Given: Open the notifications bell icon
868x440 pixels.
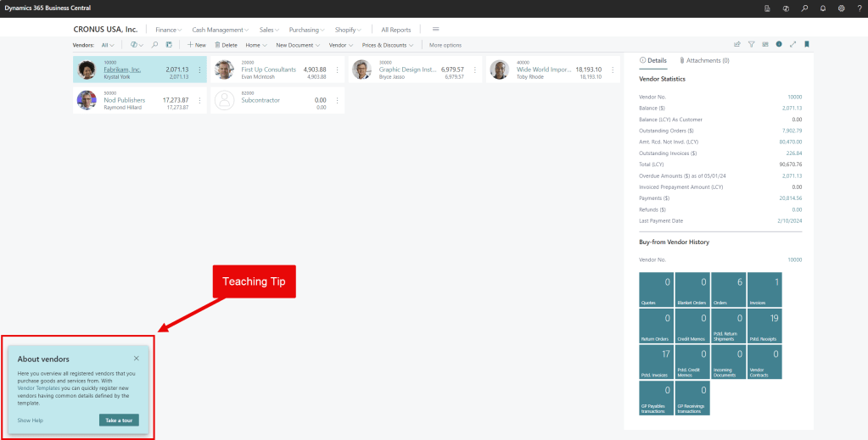Looking at the screenshot, I should pyautogui.click(x=822, y=8).
